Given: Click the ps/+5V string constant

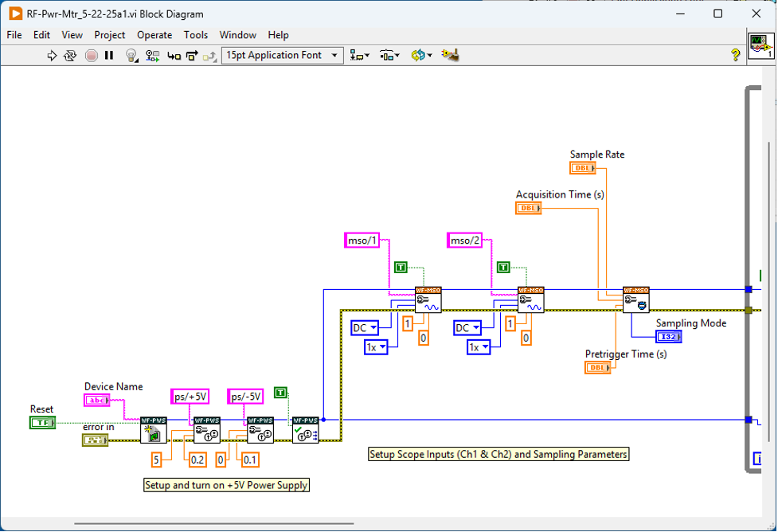Looking at the screenshot, I should pos(190,397).
